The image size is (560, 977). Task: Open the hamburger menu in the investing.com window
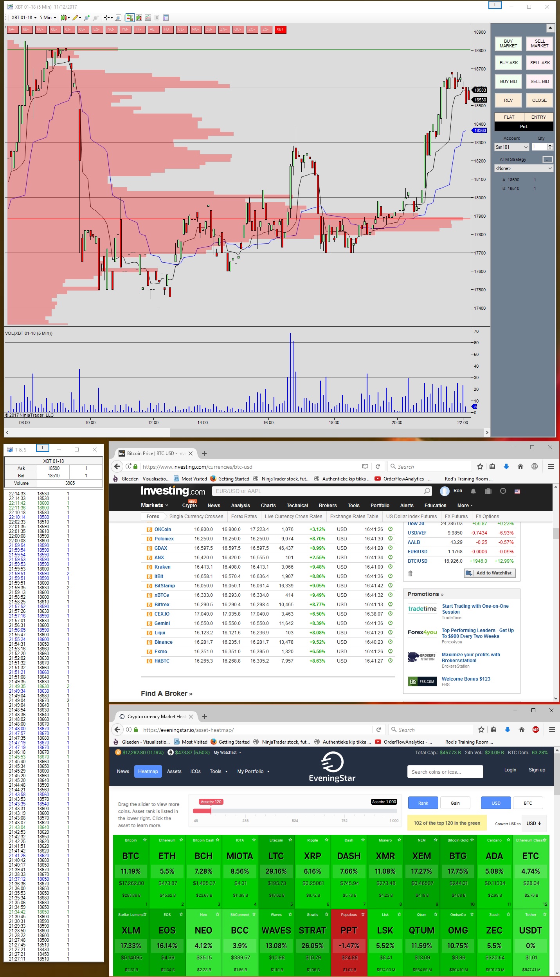tap(551, 466)
